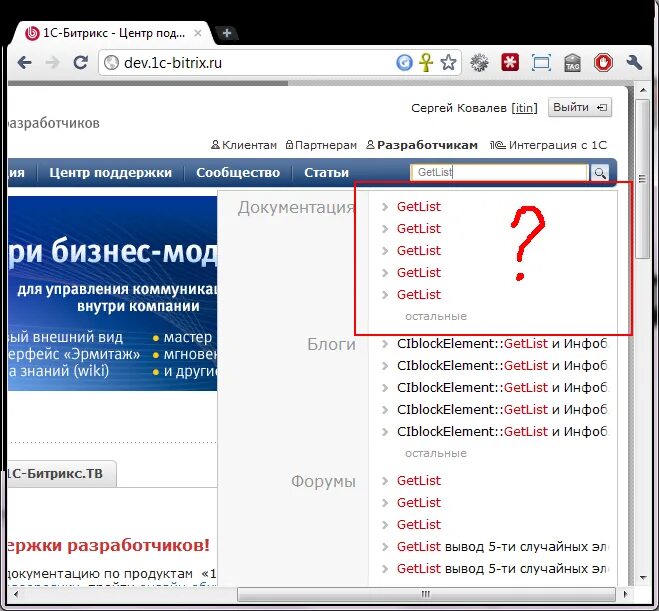Open first CIblockElement::GetList blog result

[502, 344]
